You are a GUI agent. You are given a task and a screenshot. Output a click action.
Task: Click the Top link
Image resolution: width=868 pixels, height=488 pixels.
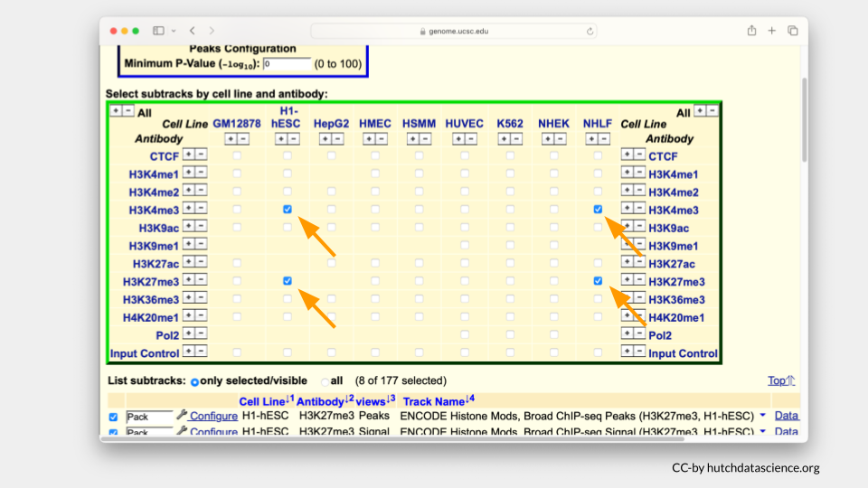coord(781,380)
